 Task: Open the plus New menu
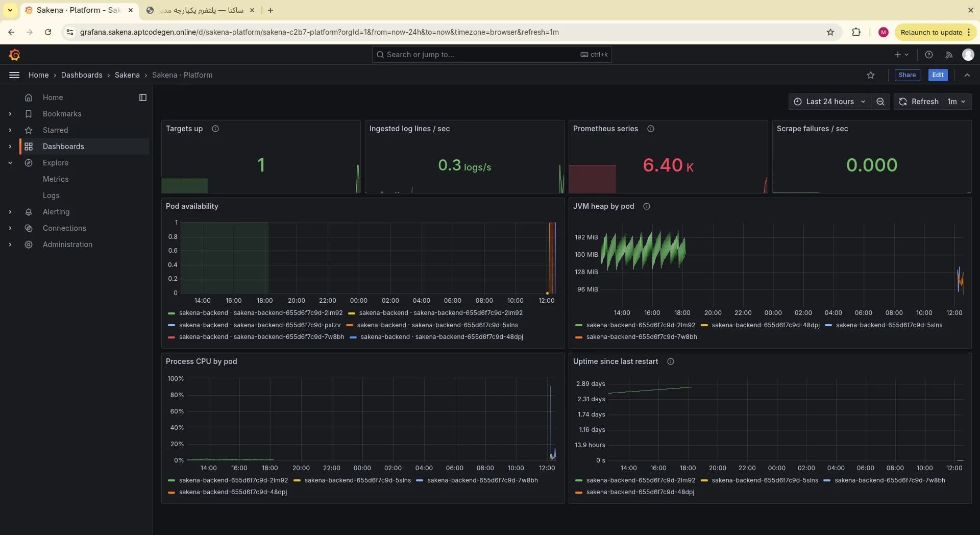tap(901, 55)
